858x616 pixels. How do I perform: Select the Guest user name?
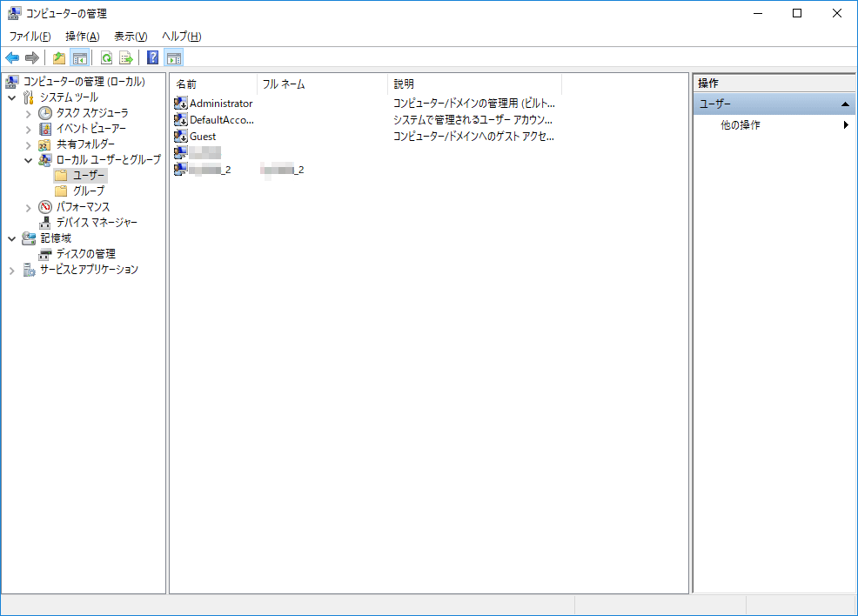point(203,137)
